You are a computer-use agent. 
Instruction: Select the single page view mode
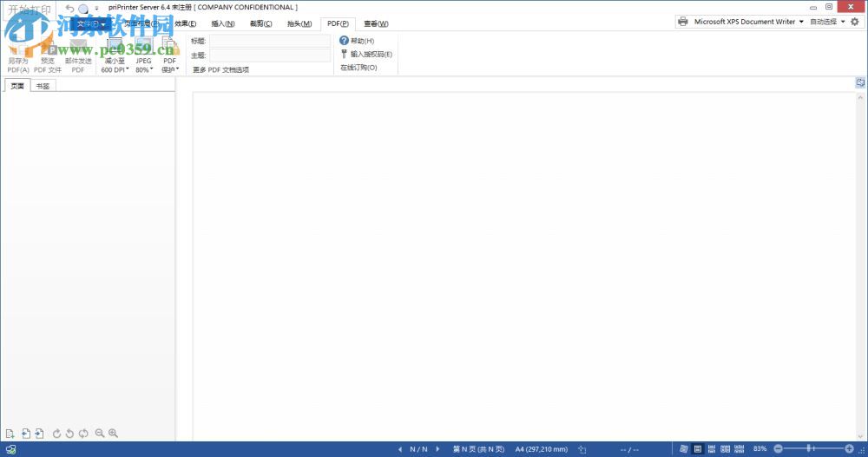pos(698,449)
